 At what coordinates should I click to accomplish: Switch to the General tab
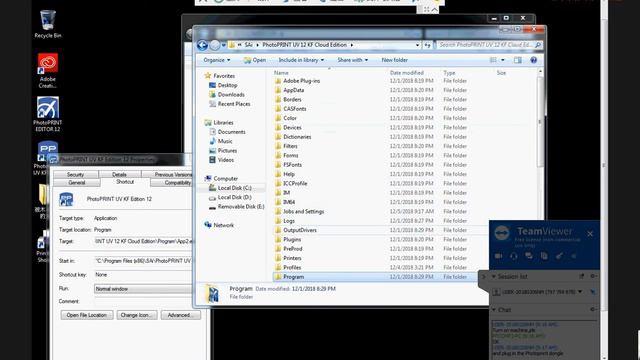[77, 182]
